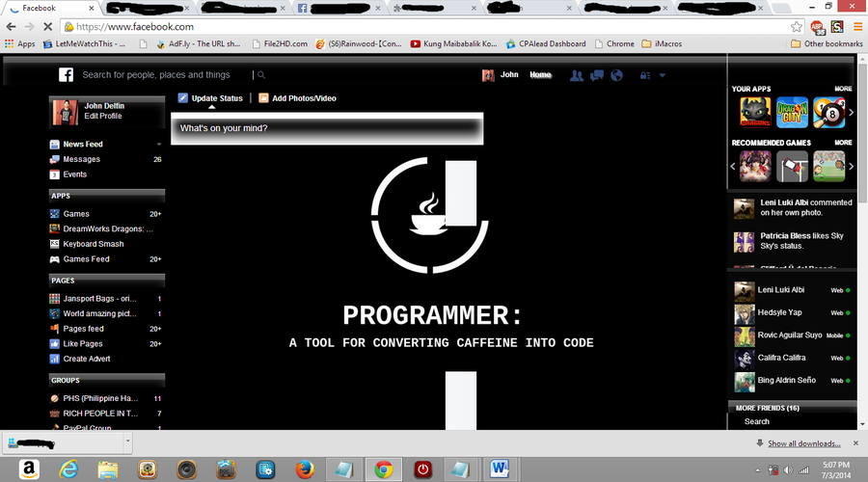Open the messages chat icon
This screenshot has width=868, height=482.
[597, 76]
